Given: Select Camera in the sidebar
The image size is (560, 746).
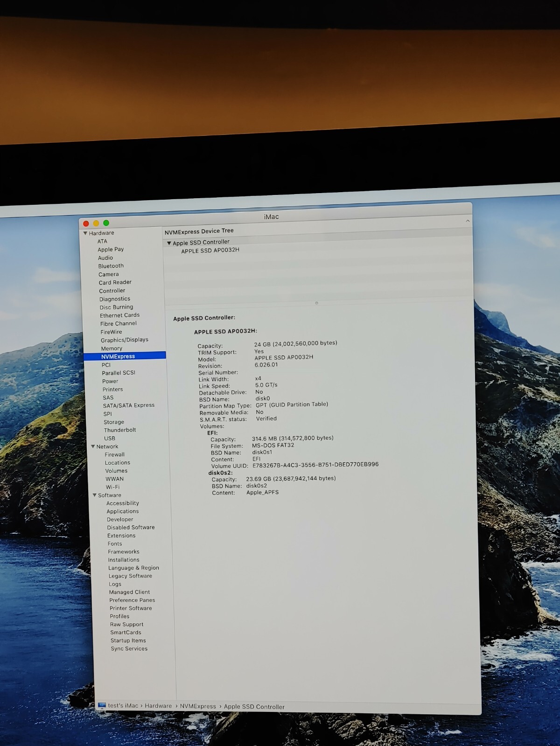Looking at the screenshot, I should [109, 274].
